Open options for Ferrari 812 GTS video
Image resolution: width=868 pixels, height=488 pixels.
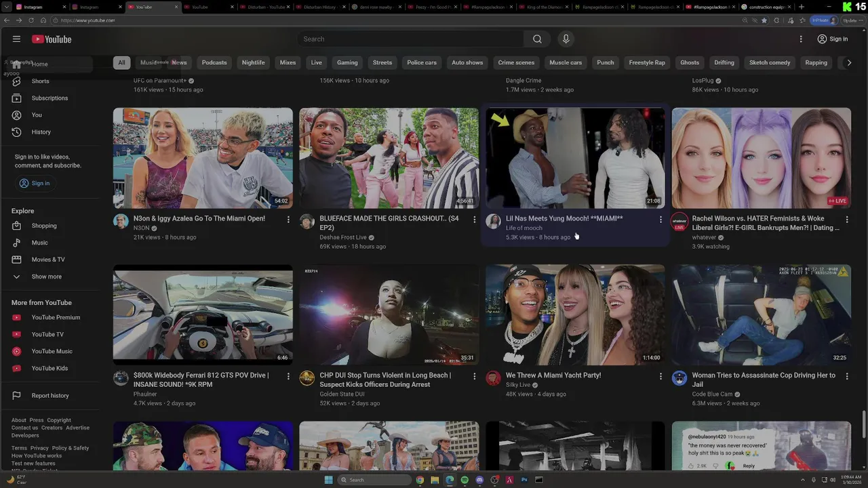(288, 376)
